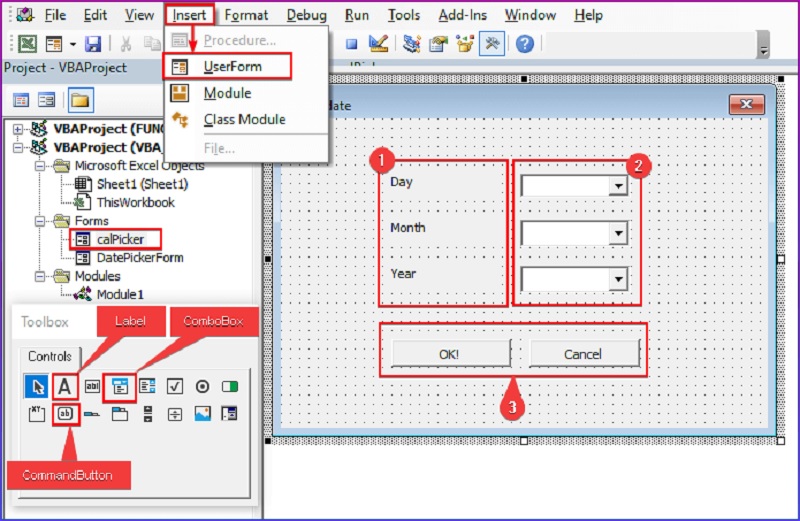Choose the ListBox control in Toolbox
Viewport: 800px width, 521px height.
(x=147, y=386)
